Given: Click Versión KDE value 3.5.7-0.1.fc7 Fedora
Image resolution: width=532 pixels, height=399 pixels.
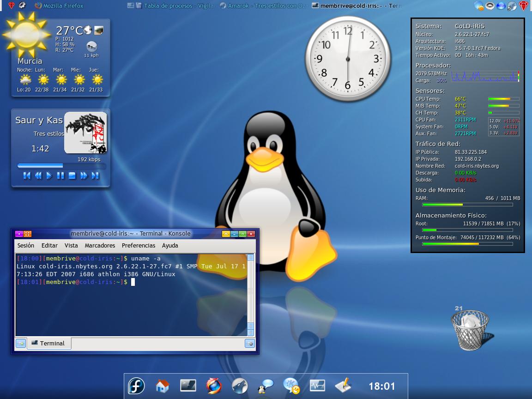Looking at the screenshot, I should pyautogui.click(x=478, y=48).
